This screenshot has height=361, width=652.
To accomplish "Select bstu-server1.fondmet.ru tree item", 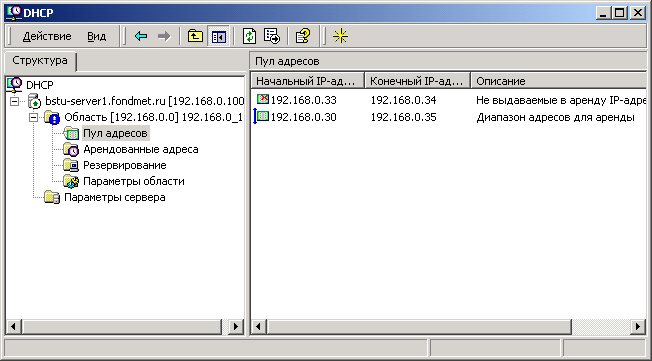I will 145,101.
